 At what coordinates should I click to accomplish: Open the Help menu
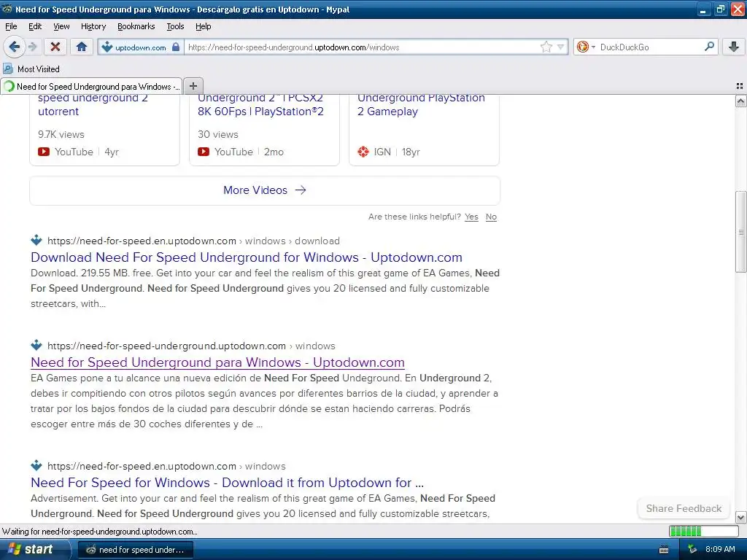point(203,26)
